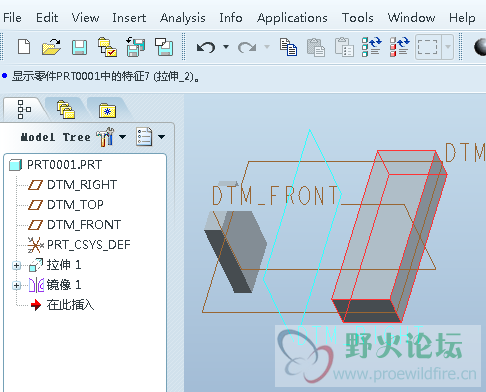Select DTM_FRONT datum plane in tree
This screenshot has height=392, width=486.
(x=74, y=225)
